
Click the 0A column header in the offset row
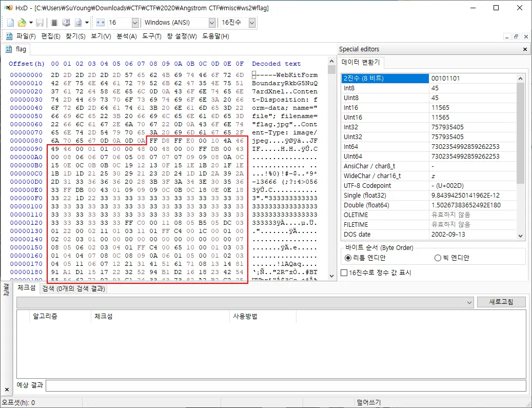point(178,64)
